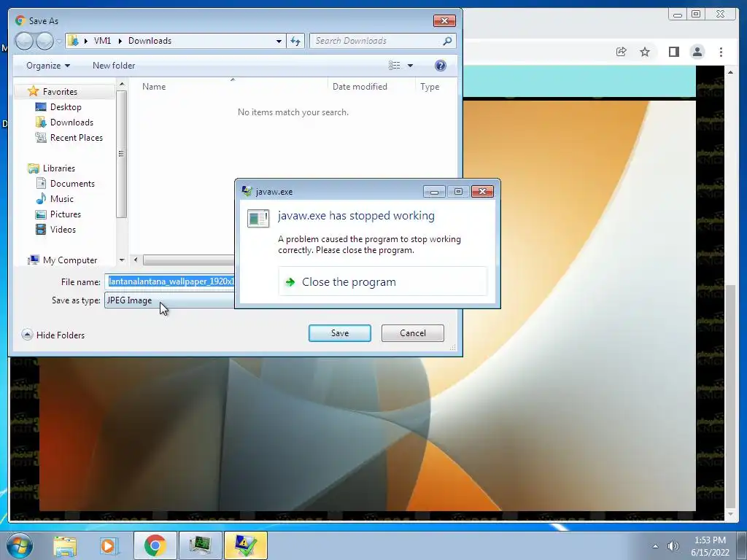Refresh the Downloads folder location
747x560 pixels.
295,41
